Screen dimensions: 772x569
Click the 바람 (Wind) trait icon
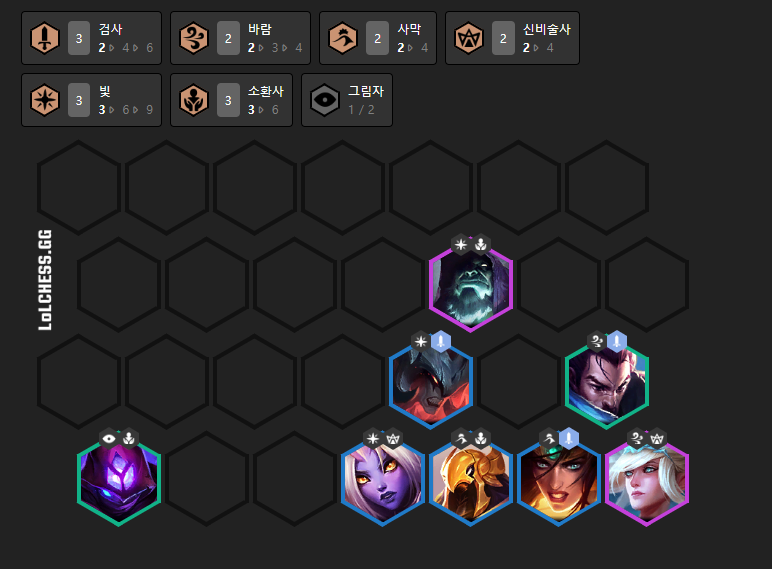[x=194, y=38]
